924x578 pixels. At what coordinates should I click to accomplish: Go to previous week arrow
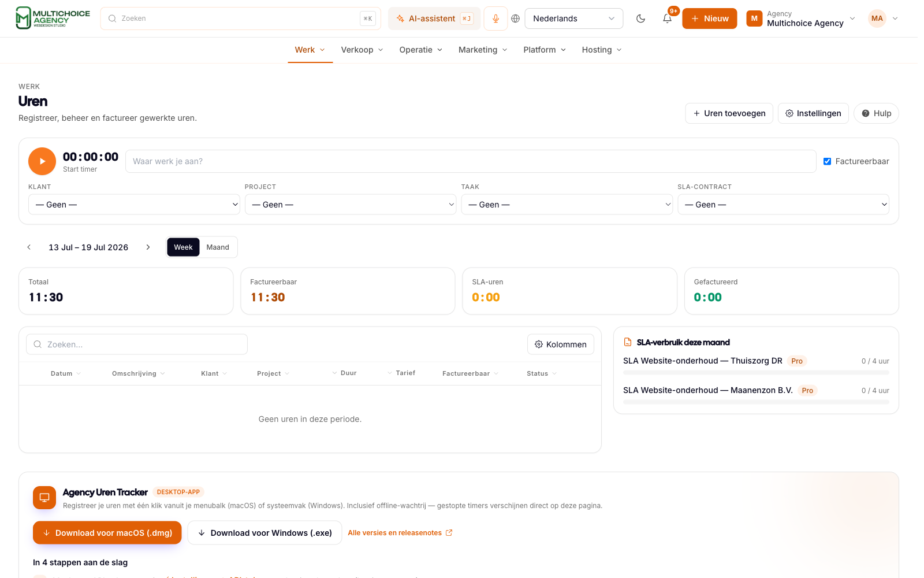pyautogui.click(x=29, y=247)
